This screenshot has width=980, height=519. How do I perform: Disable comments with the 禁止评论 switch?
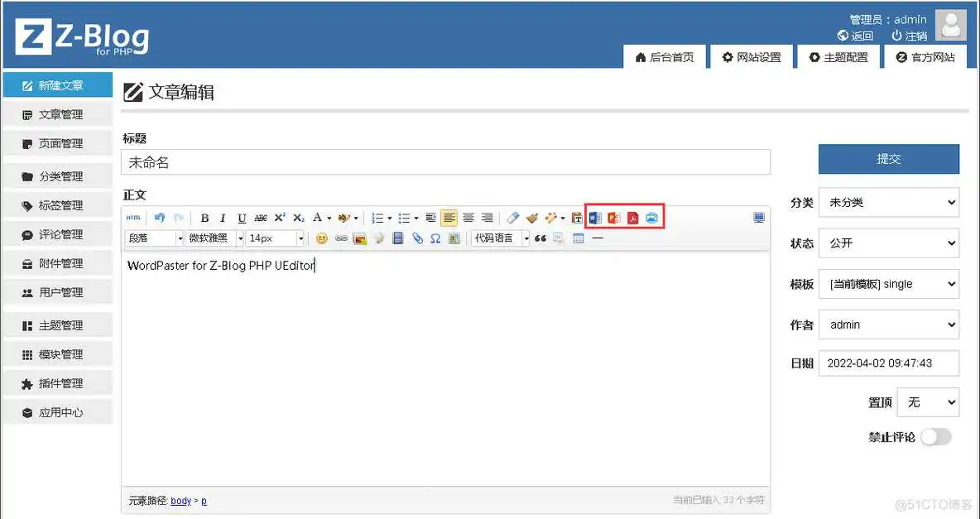coord(936,437)
